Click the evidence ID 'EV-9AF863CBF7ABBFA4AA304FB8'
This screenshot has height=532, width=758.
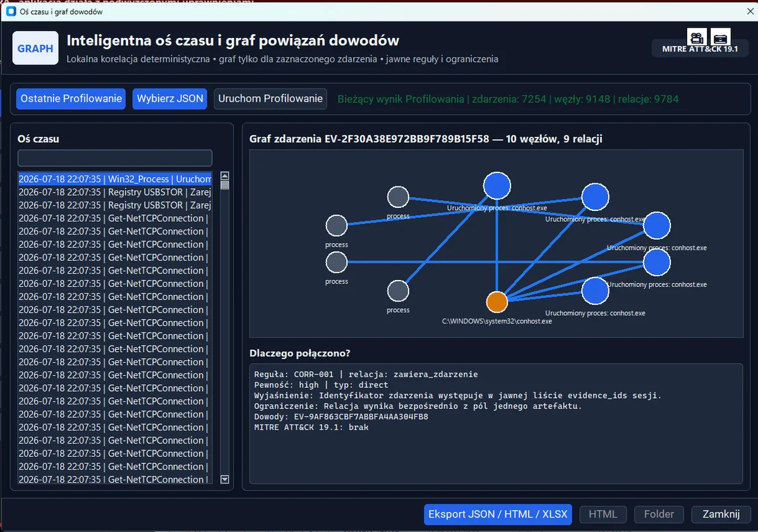click(x=361, y=417)
